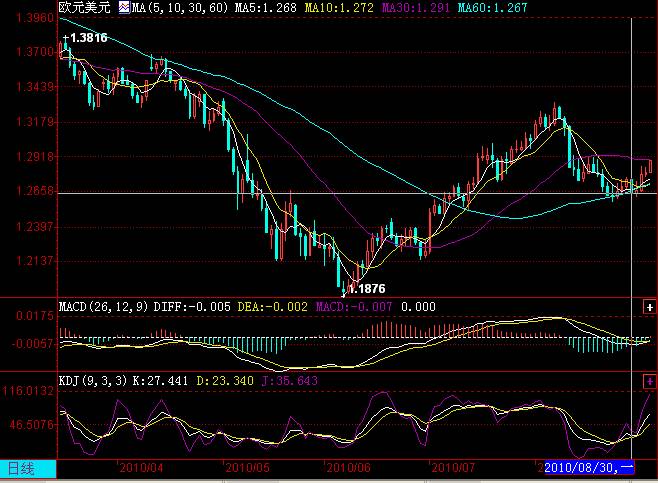Viewport: 658px width, 483px height.
Task: Expand the KDJ panel with its plus button
Action: click(x=649, y=381)
